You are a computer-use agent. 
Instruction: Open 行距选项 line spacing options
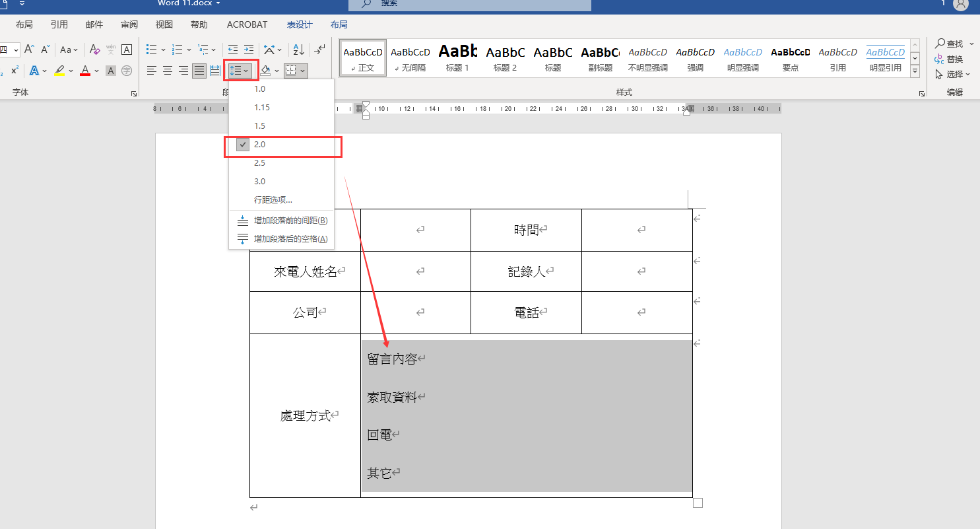click(x=282, y=200)
